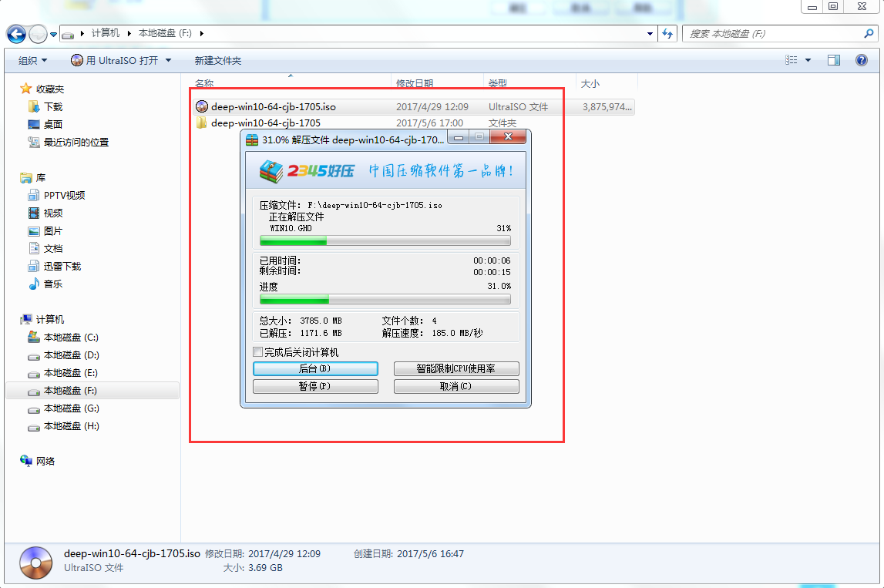884x588 pixels.
Task: Open the 音乐 library
Action: pyautogui.click(x=45, y=284)
